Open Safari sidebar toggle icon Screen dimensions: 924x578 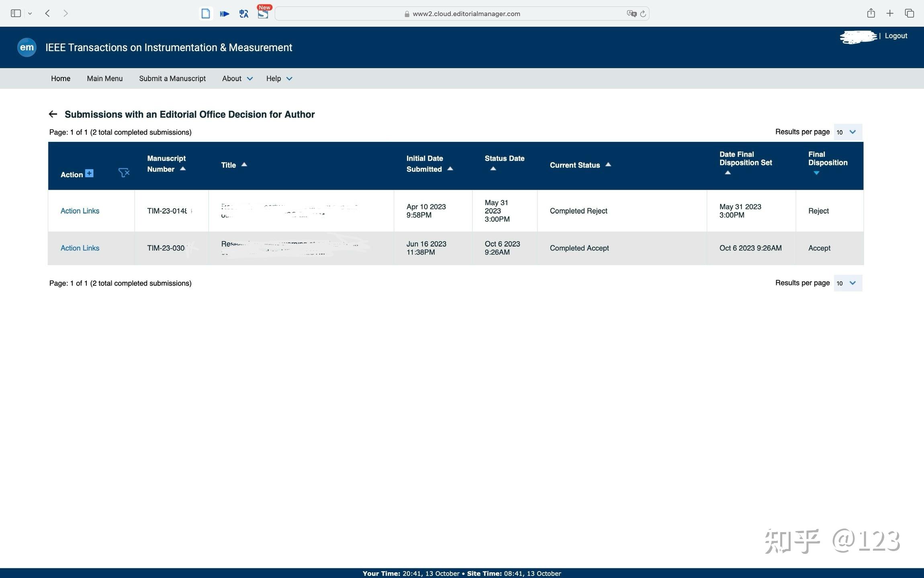[x=16, y=13]
